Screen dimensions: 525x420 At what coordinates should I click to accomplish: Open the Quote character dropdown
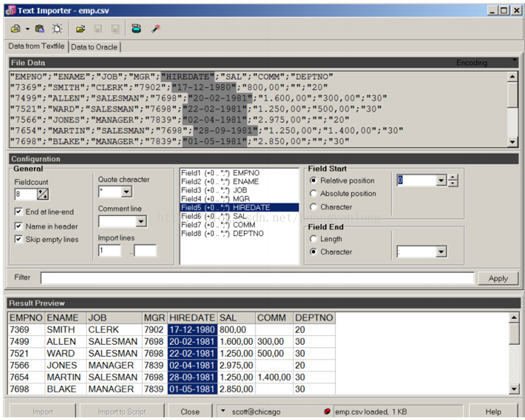(126, 192)
